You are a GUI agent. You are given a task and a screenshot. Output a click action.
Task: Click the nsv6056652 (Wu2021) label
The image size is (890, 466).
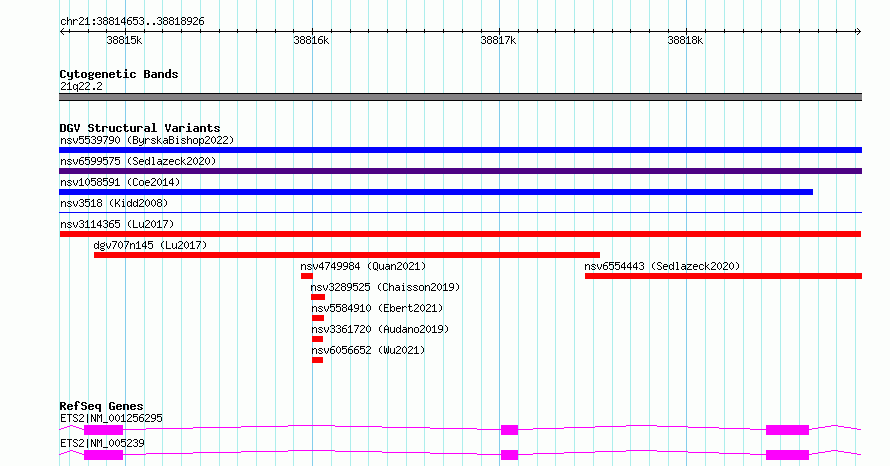tap(368, 350)
